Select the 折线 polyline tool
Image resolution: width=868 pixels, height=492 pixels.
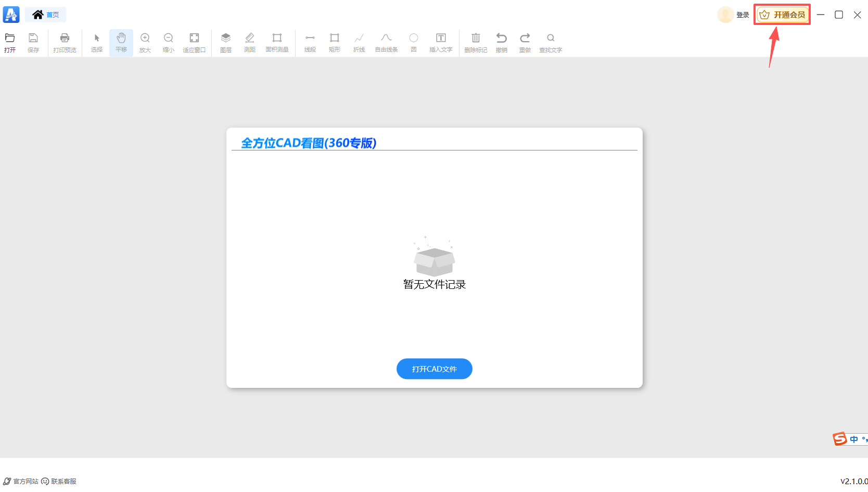359,43
